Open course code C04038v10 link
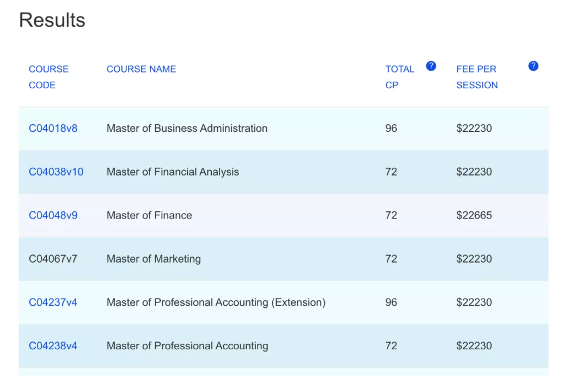This screenshot has width=588, height=376. pyautogui.click(x=56, y=172)
